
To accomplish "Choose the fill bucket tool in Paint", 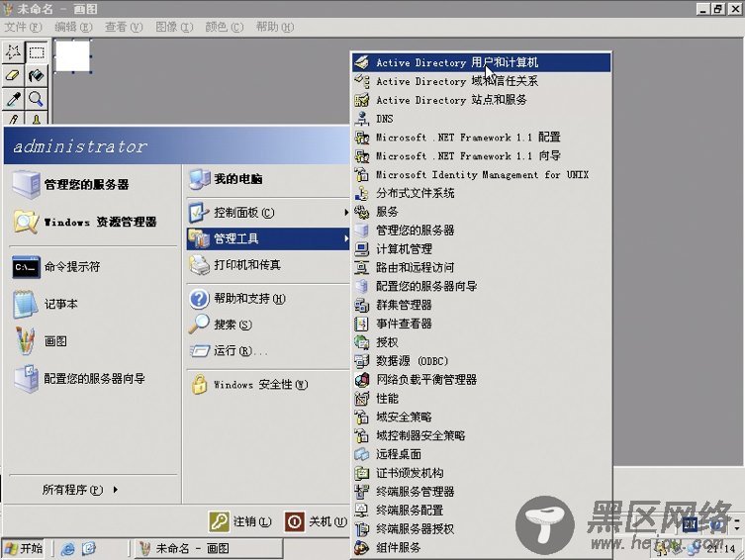I will [x=37, y=75].
